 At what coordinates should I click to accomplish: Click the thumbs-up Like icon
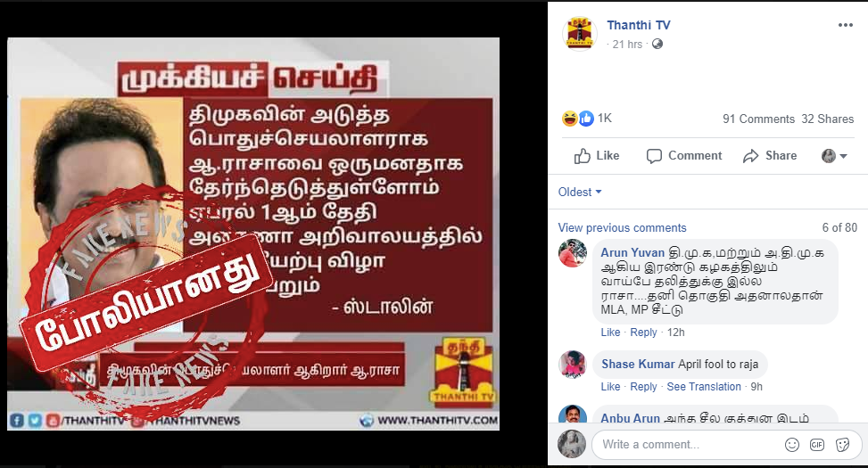click(582, 156)
